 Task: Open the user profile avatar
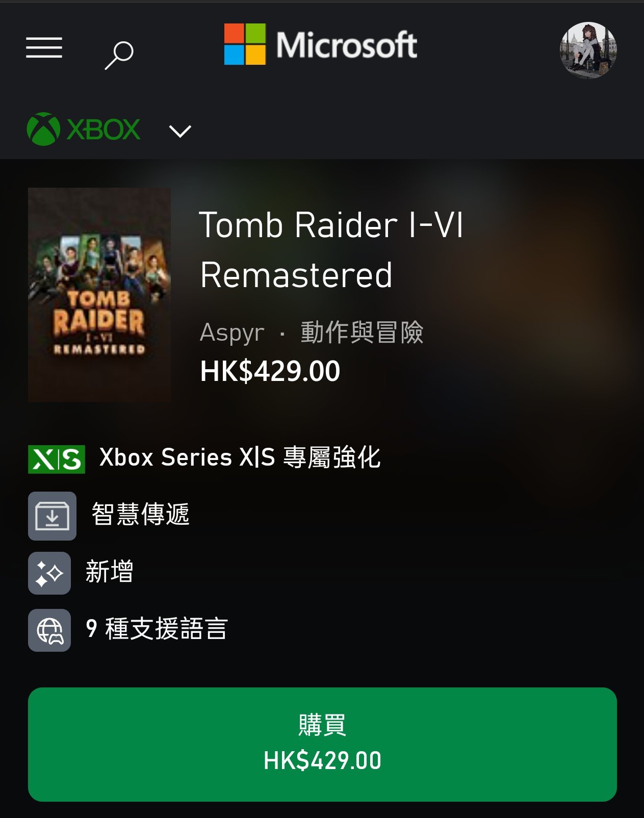(588, 50)
